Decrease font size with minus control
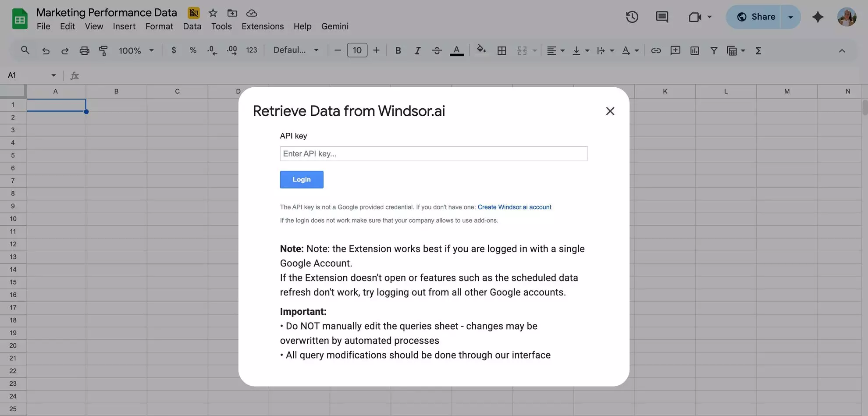This screenshot has height=416, width=868. click(x=337, y=50)
